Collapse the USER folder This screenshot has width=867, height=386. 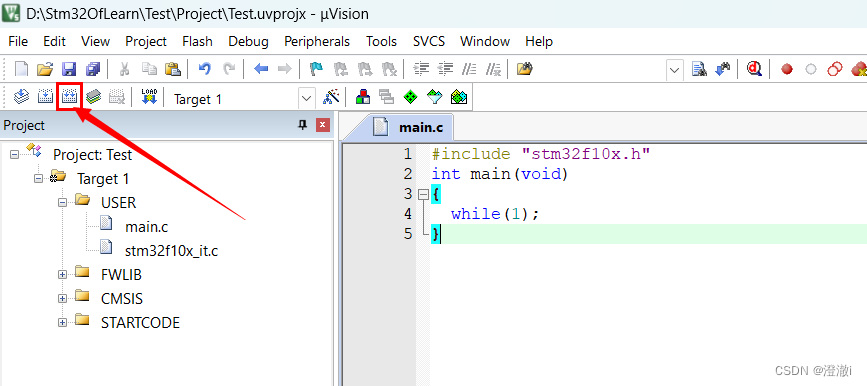pyautogui.click(x=62, y=203)
